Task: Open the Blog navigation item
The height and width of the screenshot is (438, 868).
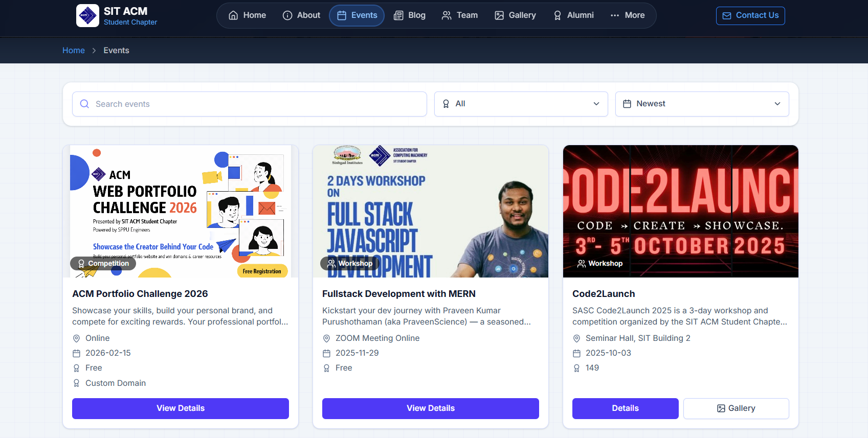Action: coord(409,15)
